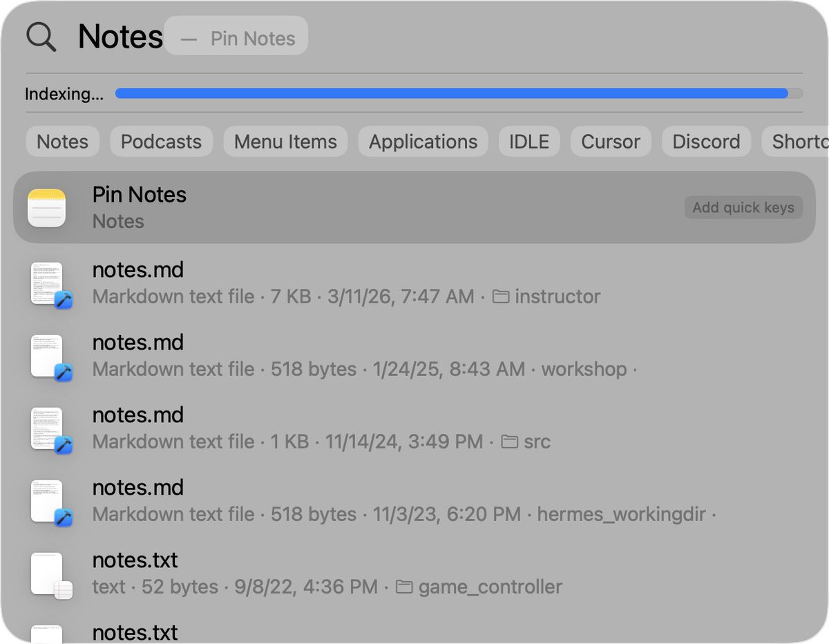This screenshot has height=644, width=829.
Task: Click the Indexing... status label
Action: (64, 94)
